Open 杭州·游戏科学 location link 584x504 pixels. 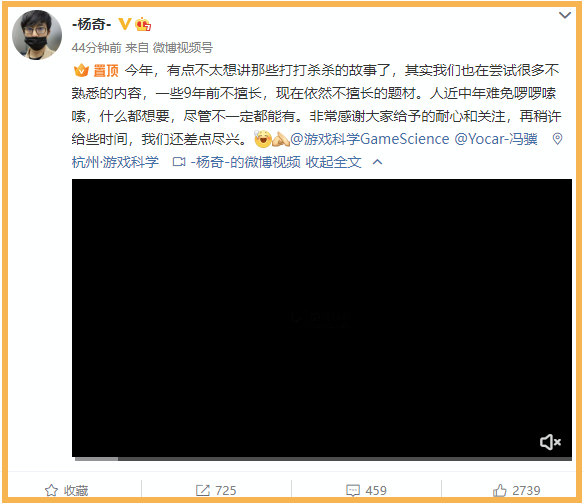(x=115, y=162)
